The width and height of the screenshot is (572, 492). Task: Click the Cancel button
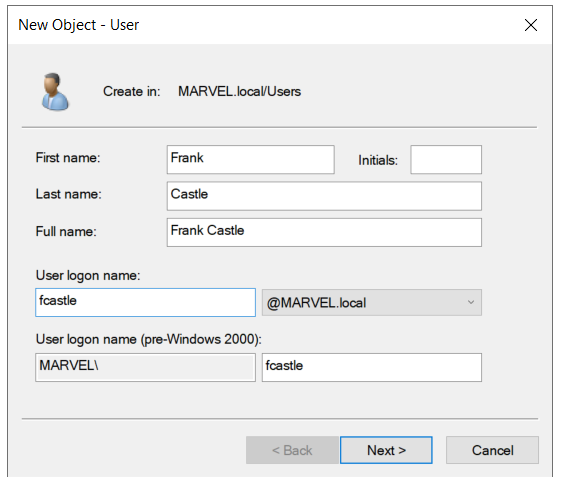[492, 450]
